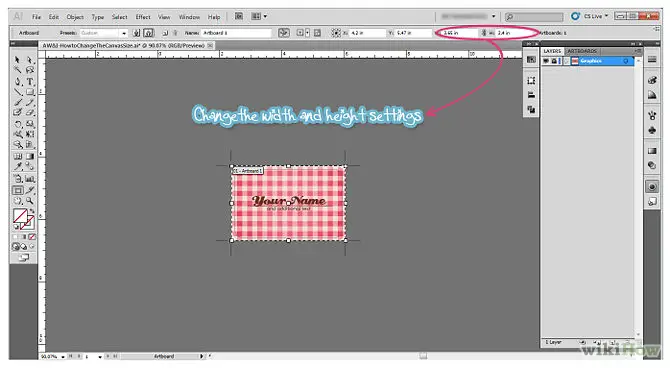Open the Layers panel flyout menu
The width and height of the screenshot is (670, 368).
(637, 51)
